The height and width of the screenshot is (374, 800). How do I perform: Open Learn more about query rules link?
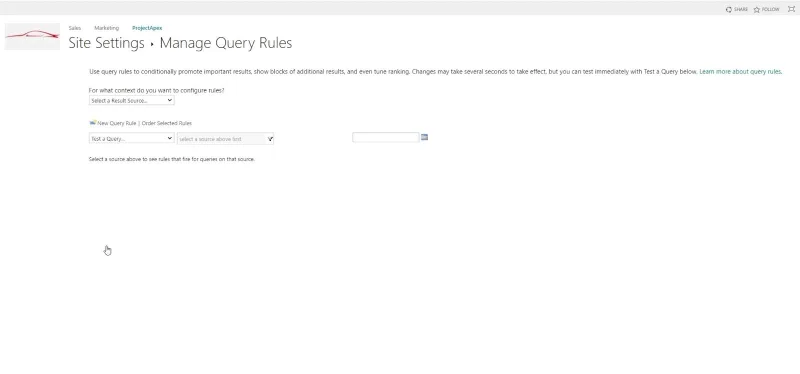[740, 71]
